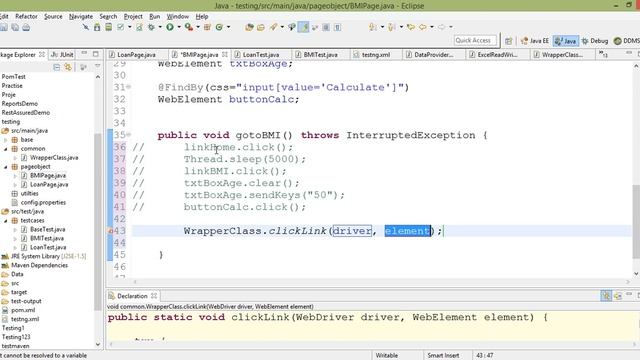Switch to JUnit view tab
640x360 pixels.
coord(62,54)
